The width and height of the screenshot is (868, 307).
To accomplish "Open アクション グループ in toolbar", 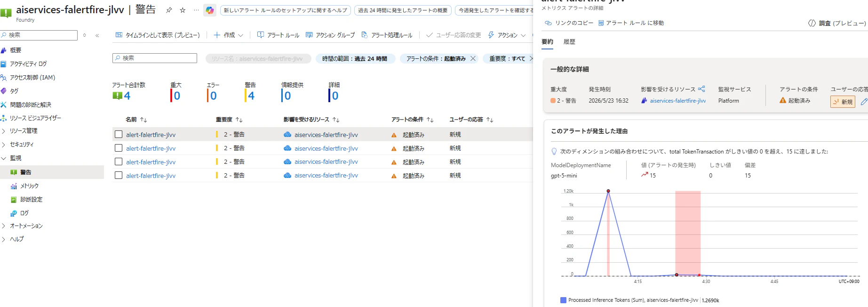I will click(330, 35).
